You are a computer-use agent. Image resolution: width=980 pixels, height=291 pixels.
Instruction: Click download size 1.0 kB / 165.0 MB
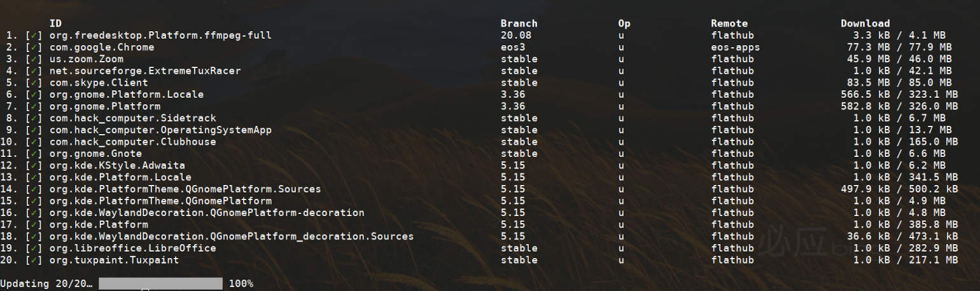pyautogui.click(x=906, y=142)
